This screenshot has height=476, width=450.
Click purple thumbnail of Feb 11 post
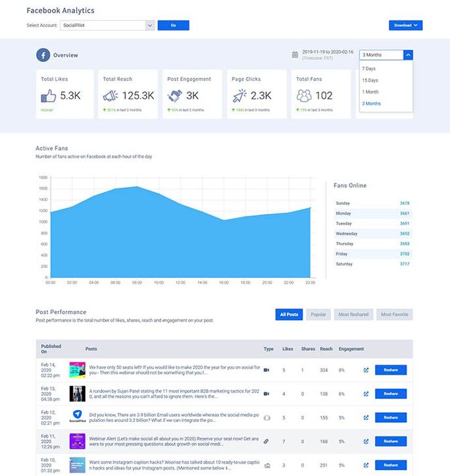[78, 441]
